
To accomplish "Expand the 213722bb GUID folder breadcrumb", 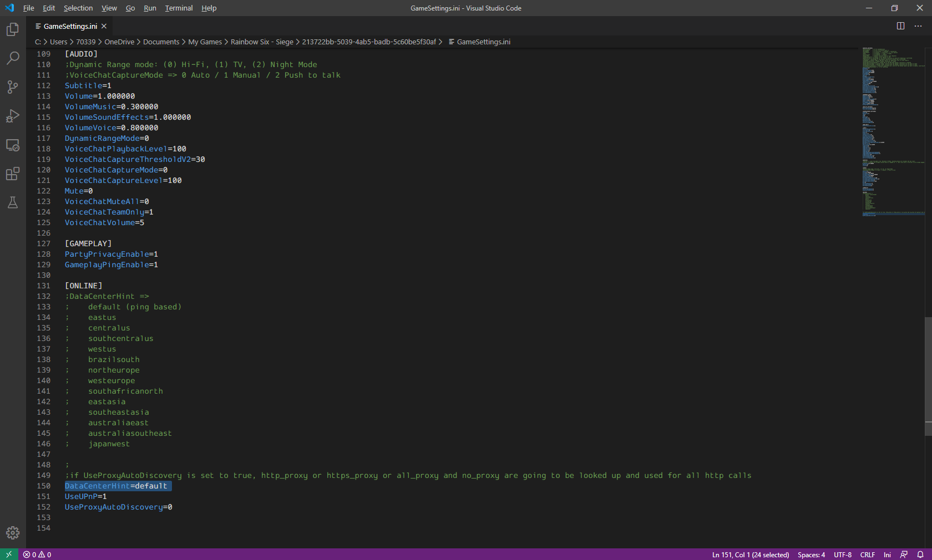I will coord(369,42).
